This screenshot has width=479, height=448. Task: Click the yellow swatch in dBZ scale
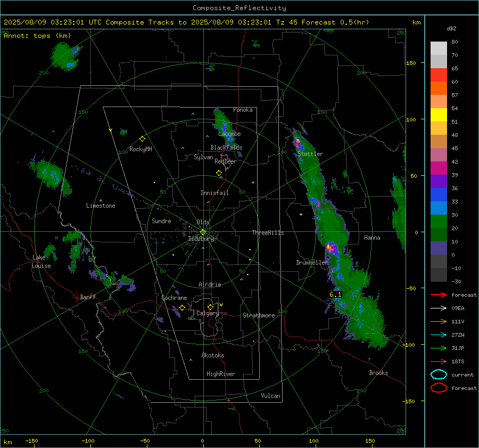pos(439,115)
